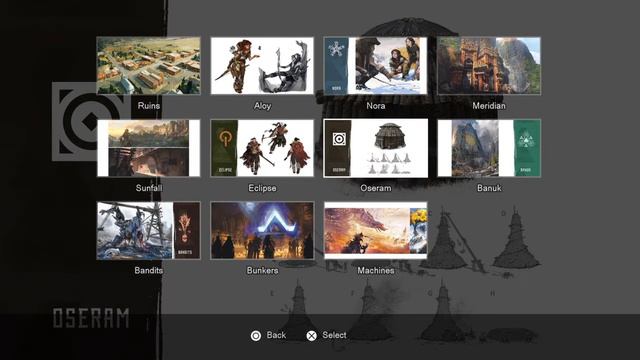Open the Sunfall concept art thumbnail
The image size is (640, 360).
pos(149,148)
